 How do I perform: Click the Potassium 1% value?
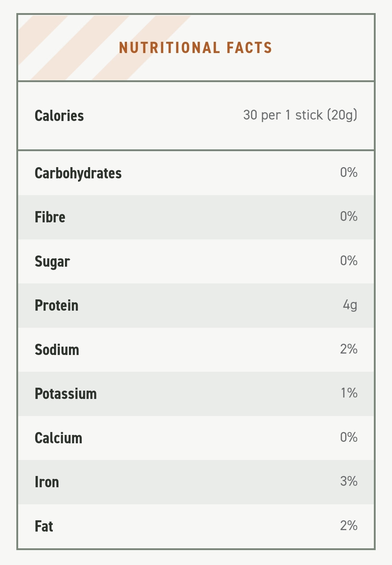(x=349, y=393)
